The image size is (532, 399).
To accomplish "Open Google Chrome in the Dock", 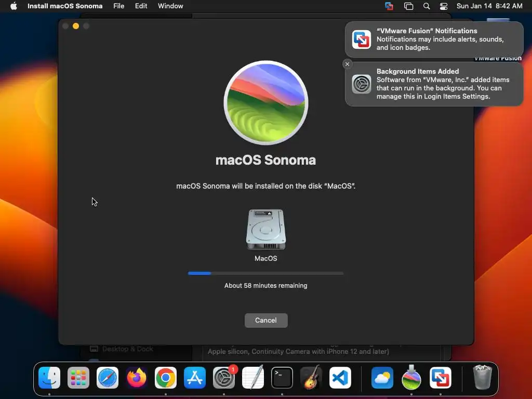I will [166, 378].
